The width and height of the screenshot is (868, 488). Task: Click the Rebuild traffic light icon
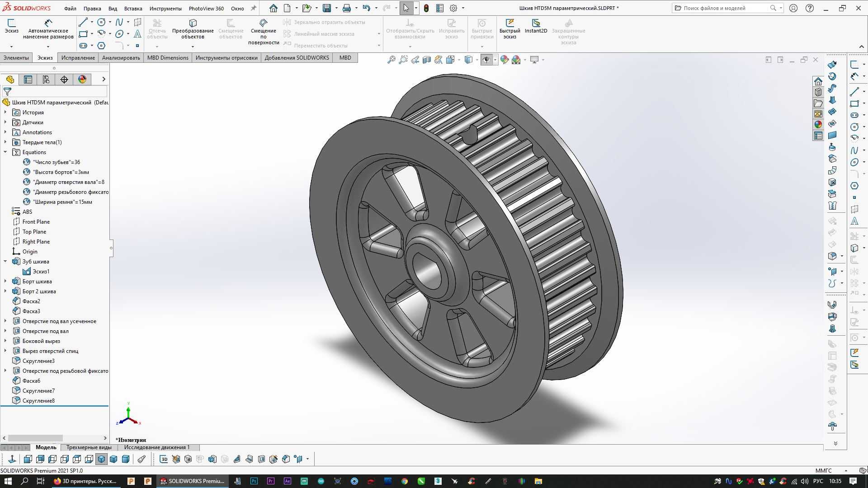pos(426,8)
